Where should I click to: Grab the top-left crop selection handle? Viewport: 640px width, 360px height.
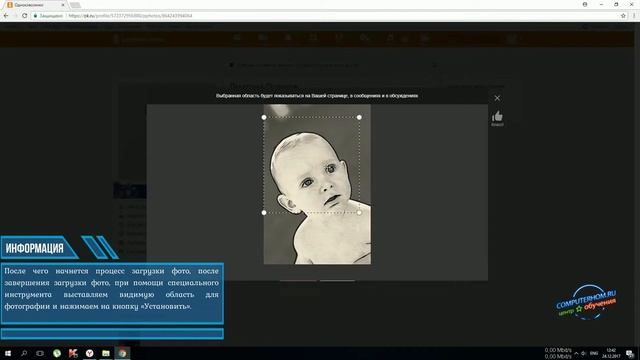coord(264,117)
